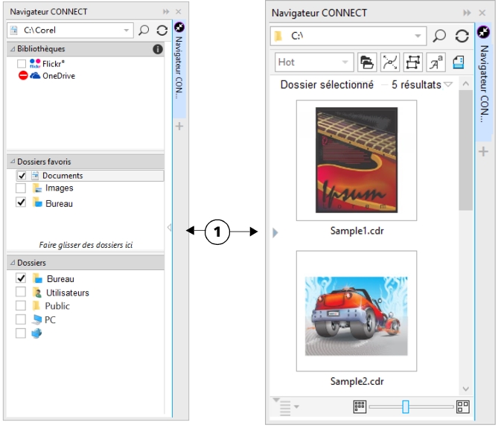Collapse the Dossiers favoris section
The width and height of the screenshot is (504, 428).
coord(12,162)
